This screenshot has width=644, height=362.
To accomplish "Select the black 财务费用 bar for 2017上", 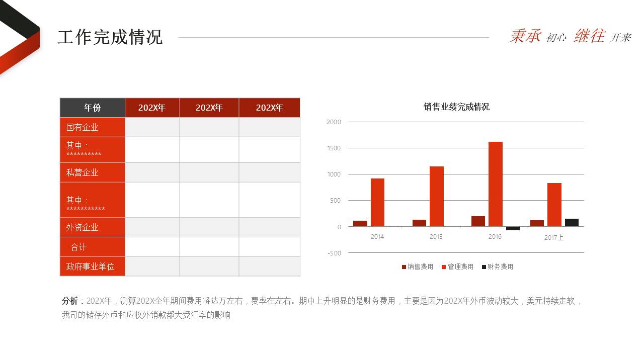I will 572,223.
